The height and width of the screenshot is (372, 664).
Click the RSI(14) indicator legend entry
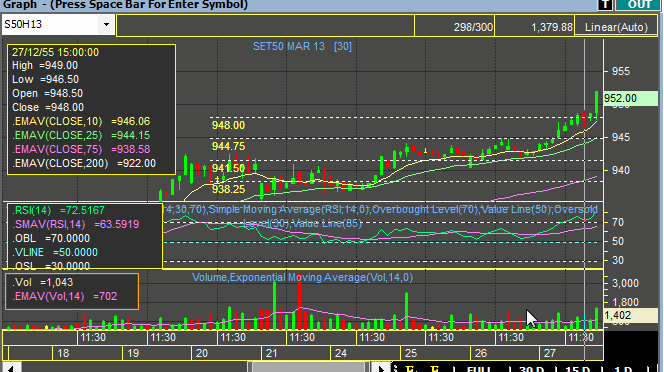[58, 210]
